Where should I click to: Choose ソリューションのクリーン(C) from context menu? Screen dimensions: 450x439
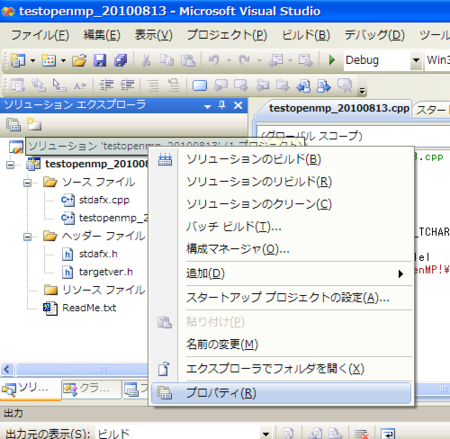pyautogui.click(x=281, y=204)
